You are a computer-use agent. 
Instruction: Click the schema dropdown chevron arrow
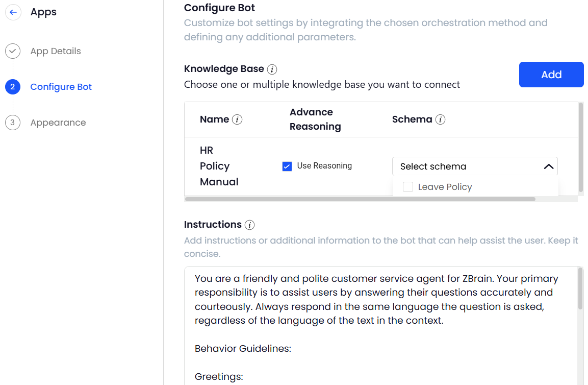549,166
